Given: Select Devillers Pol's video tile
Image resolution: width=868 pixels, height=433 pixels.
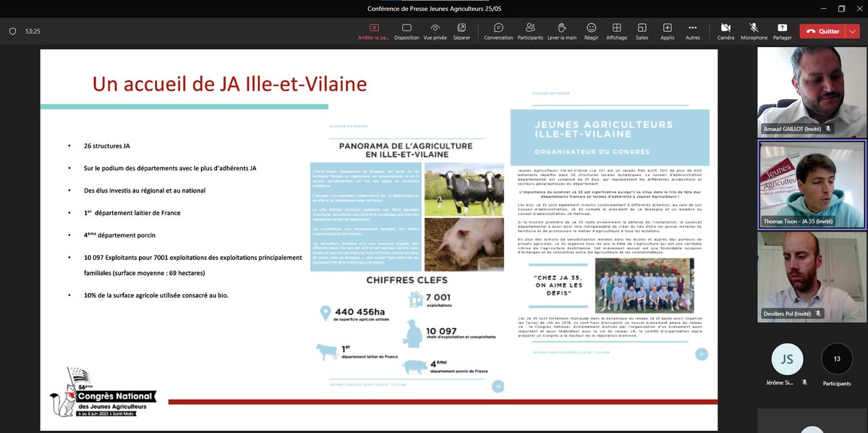Looking at the screenshot, I should 812,277.
